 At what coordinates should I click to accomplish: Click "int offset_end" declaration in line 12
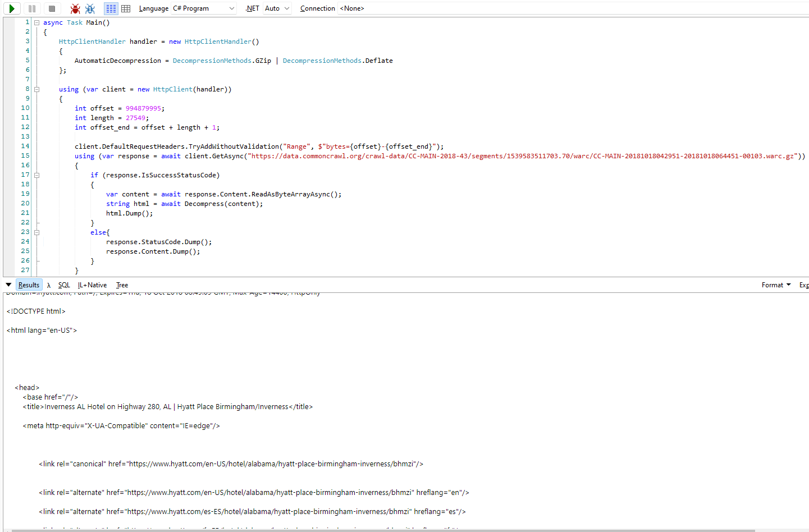(x=102, y=127)
